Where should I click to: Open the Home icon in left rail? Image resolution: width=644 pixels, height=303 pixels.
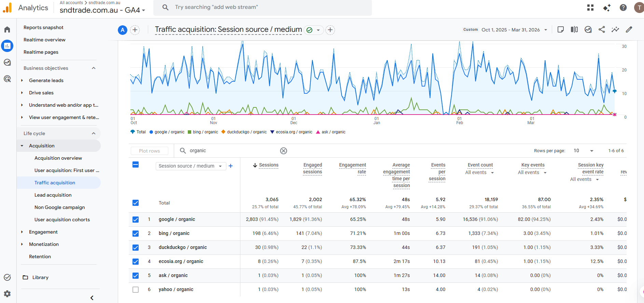[x=7, y=29]
